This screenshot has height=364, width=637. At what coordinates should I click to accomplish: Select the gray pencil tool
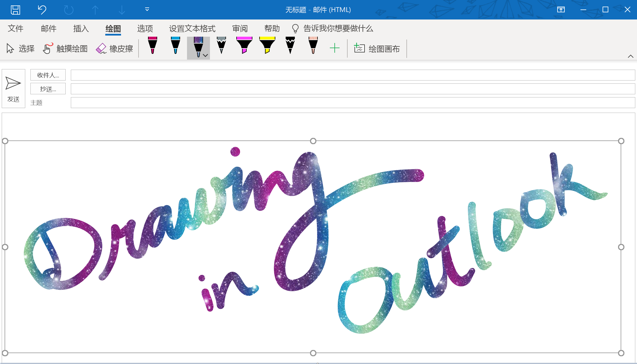click(x=221, y=45)
